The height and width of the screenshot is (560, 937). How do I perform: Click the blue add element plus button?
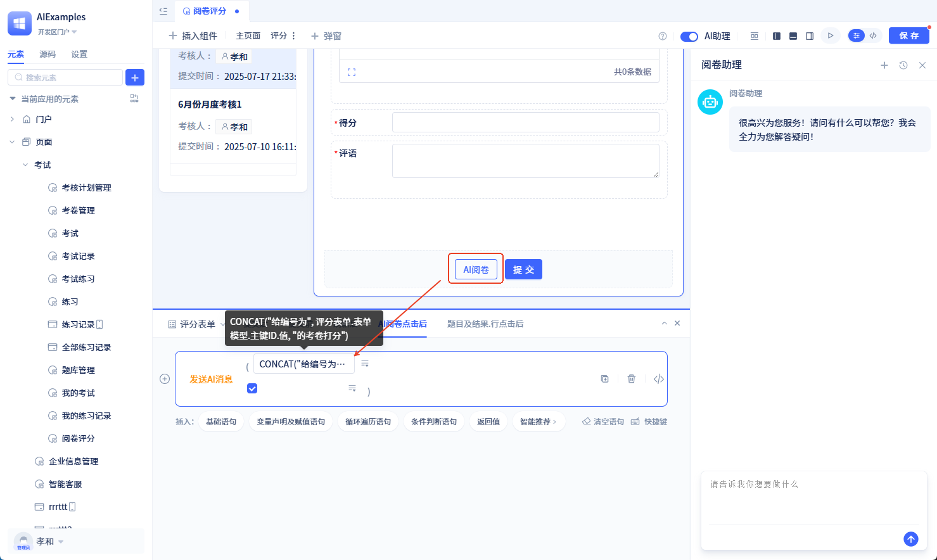pos(135,77)
